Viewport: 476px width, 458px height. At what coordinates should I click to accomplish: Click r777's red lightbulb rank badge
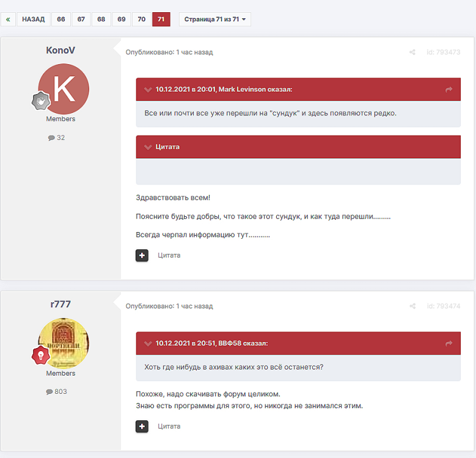pos(41,355)
